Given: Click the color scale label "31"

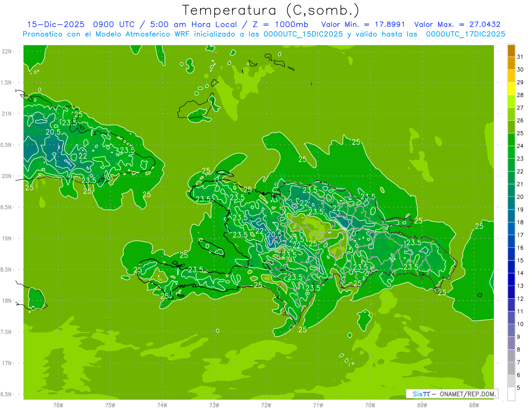Looking at the screenshot, I should click(520, 57).
